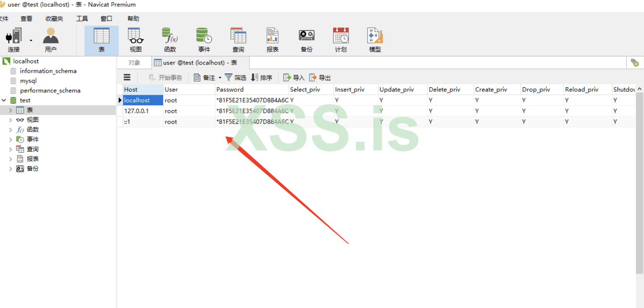Click the Select_priv column header
The width and height of the screenshot is (644, 308).
coord(311,90)
